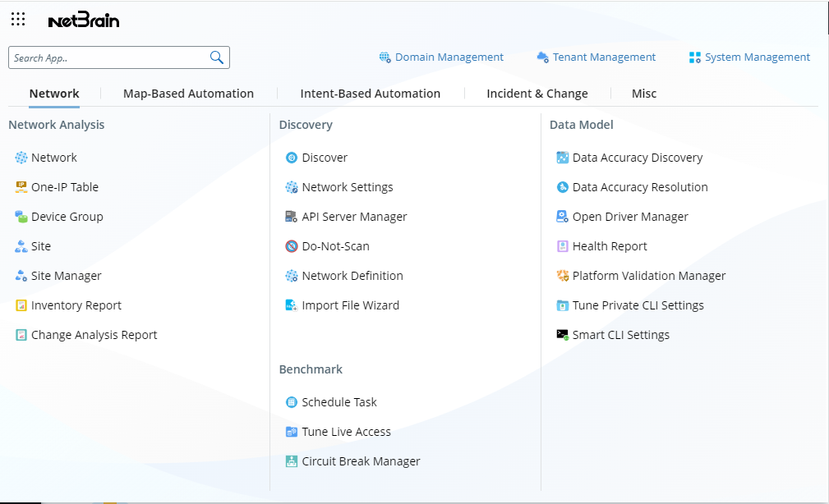Go to the Misc tab

643,94
